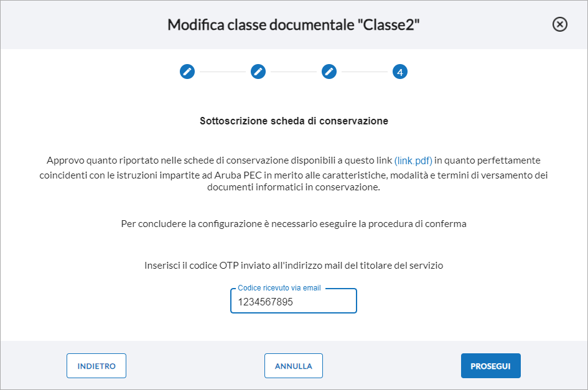Viewport: 588px width, 390px height.
Task: Click the "Approvo quanto riportato" paragraph text
Action: [294, 174]
